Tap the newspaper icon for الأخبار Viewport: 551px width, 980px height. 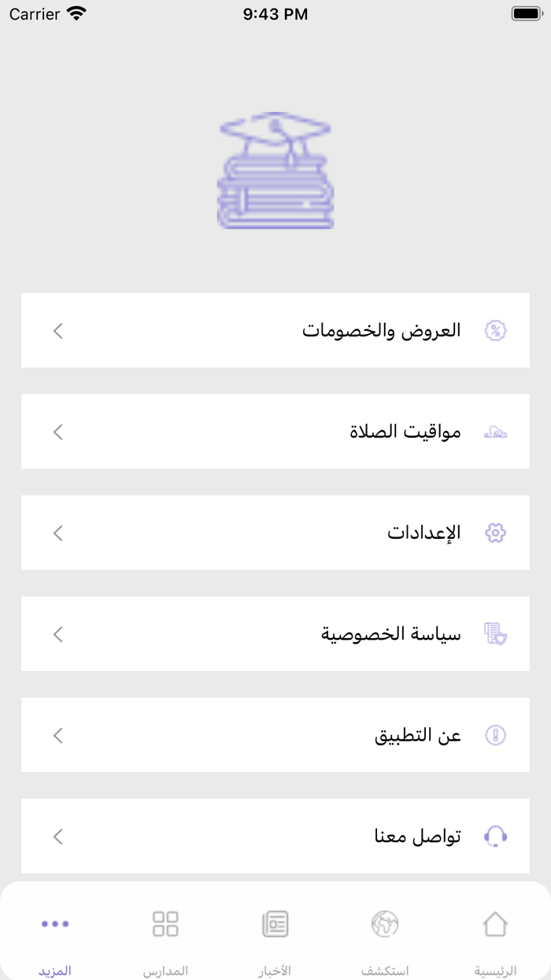pyautogui.click(x=275, y=923)
